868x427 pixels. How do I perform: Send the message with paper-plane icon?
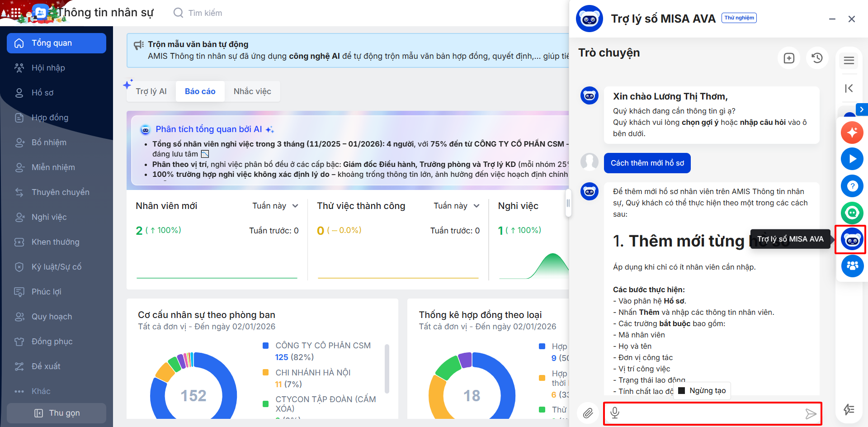pyautogui.click(x=811, y=413)
